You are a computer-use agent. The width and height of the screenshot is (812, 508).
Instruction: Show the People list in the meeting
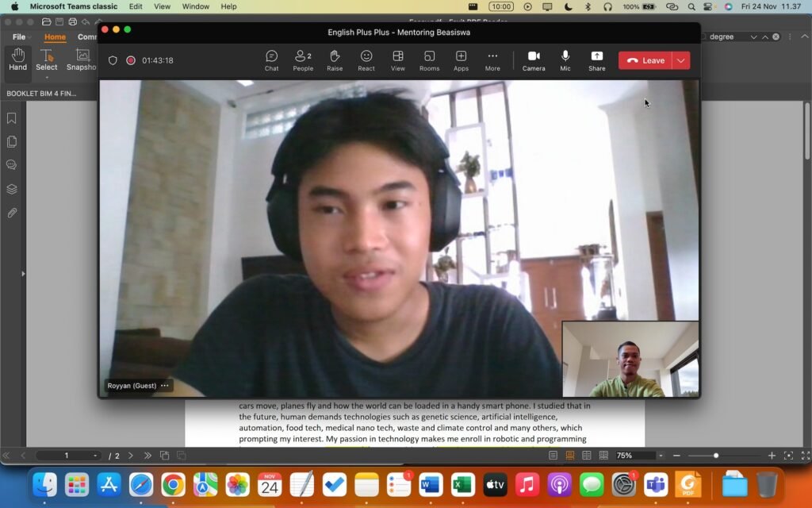[302, 60]
